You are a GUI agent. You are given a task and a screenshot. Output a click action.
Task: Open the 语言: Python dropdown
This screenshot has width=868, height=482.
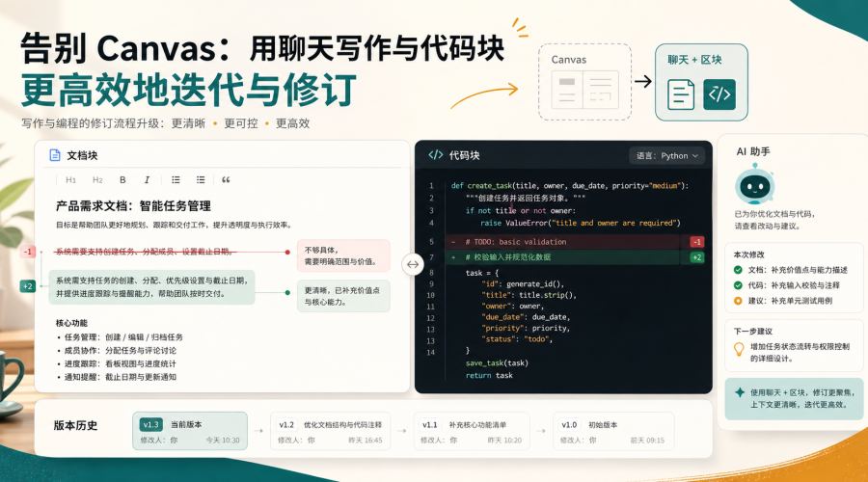[x=666, y=156]
